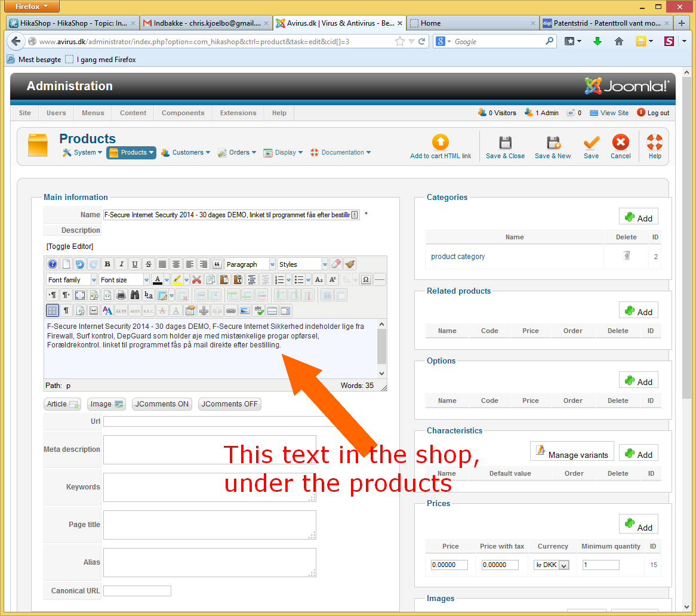
Task: Turn JComments ON
Action: pos(162,404)
